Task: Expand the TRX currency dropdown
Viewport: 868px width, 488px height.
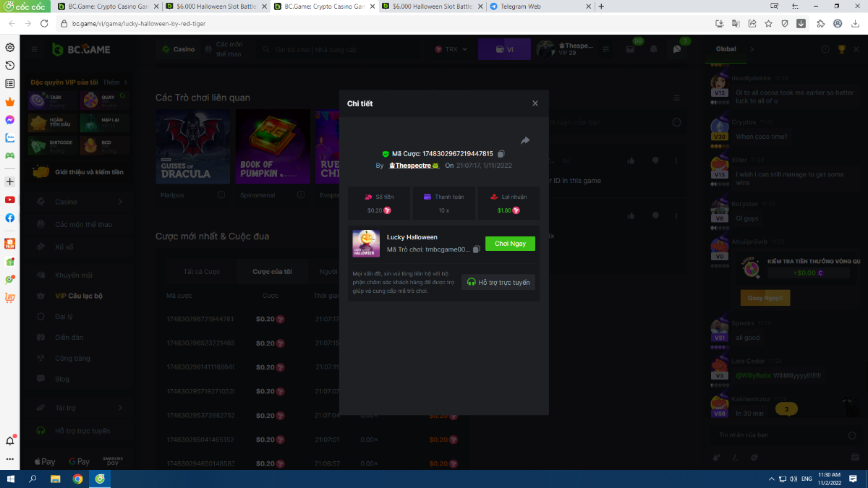Action: (451, 50)
